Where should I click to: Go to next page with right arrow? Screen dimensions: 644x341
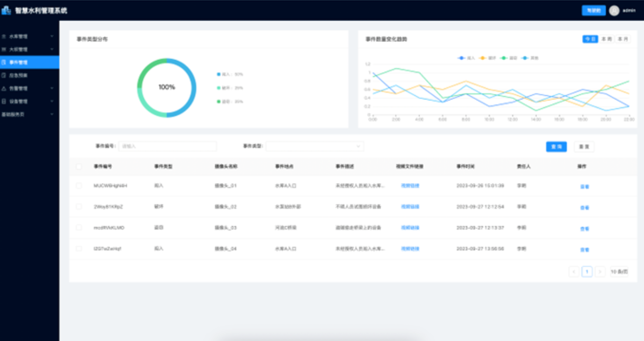tap(600, 271)
